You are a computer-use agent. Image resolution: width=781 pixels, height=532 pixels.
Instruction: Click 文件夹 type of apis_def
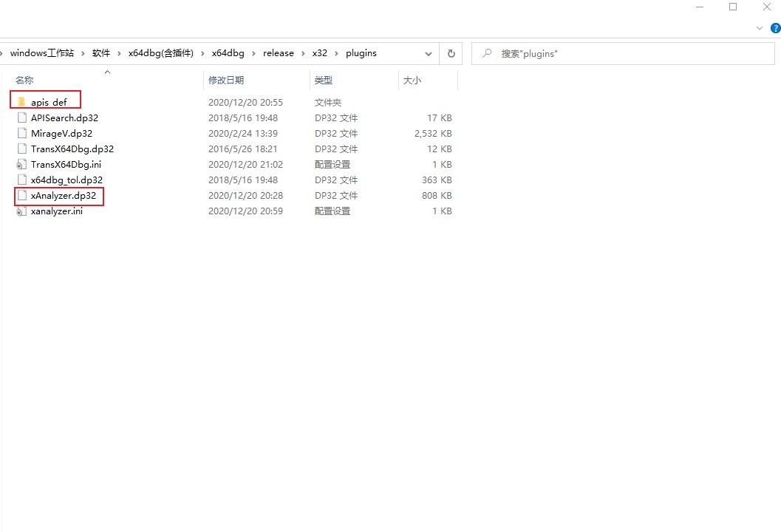point(328,102)
